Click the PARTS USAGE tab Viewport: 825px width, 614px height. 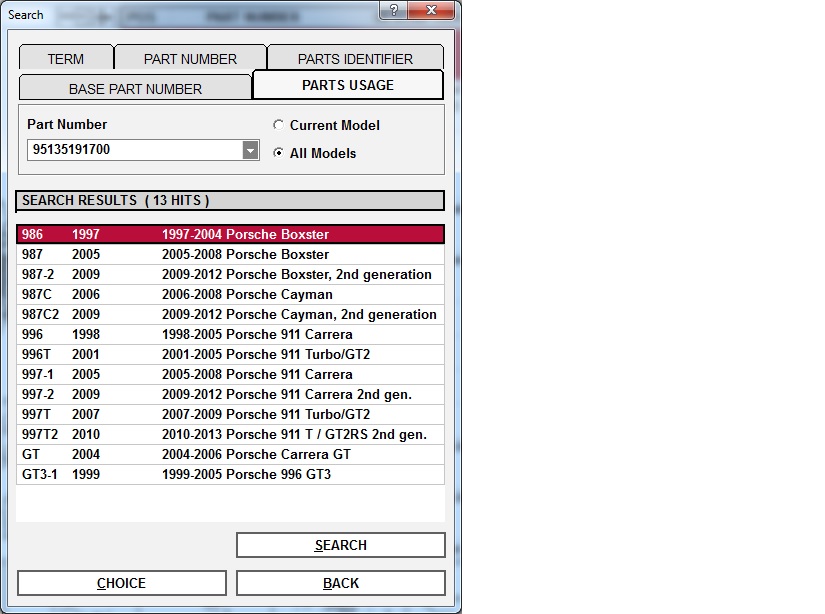tap(348, 86)
